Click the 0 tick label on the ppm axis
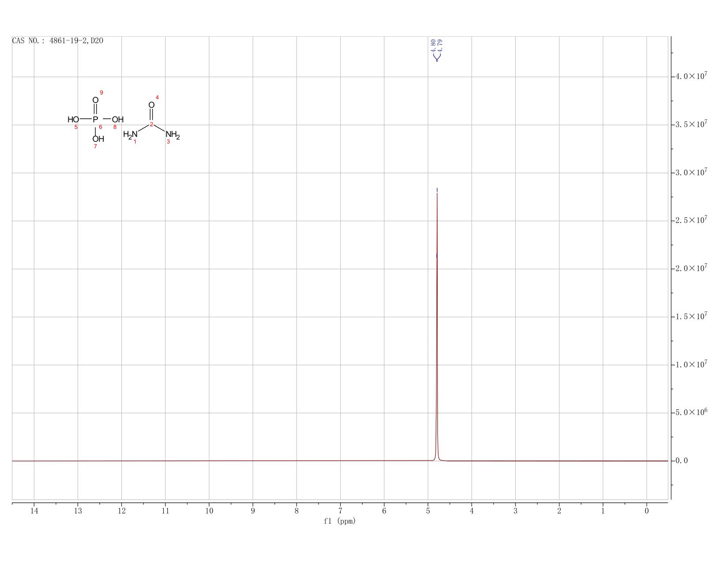Screen dimensions: 728x563 coord(647,511)
